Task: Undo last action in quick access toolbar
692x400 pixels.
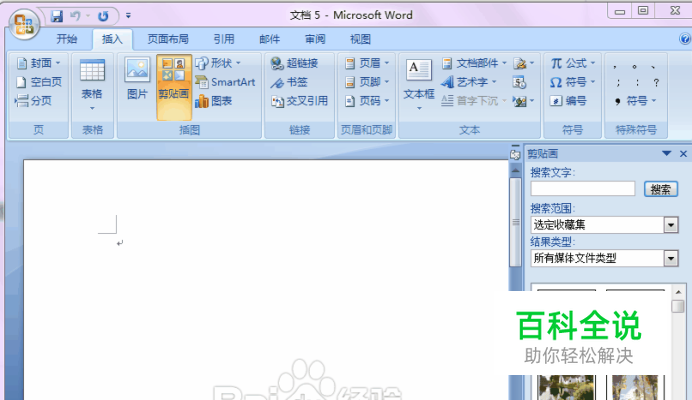Action: pos(75,16)
